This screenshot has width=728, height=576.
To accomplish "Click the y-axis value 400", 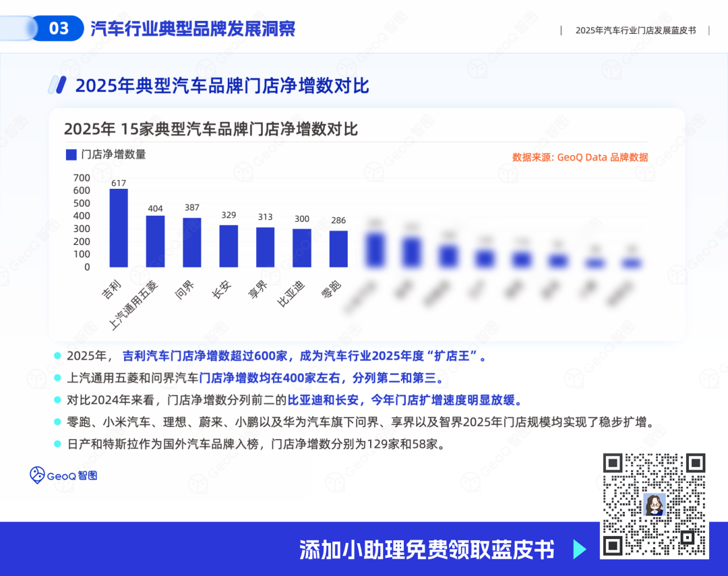I will click(82, 216).
